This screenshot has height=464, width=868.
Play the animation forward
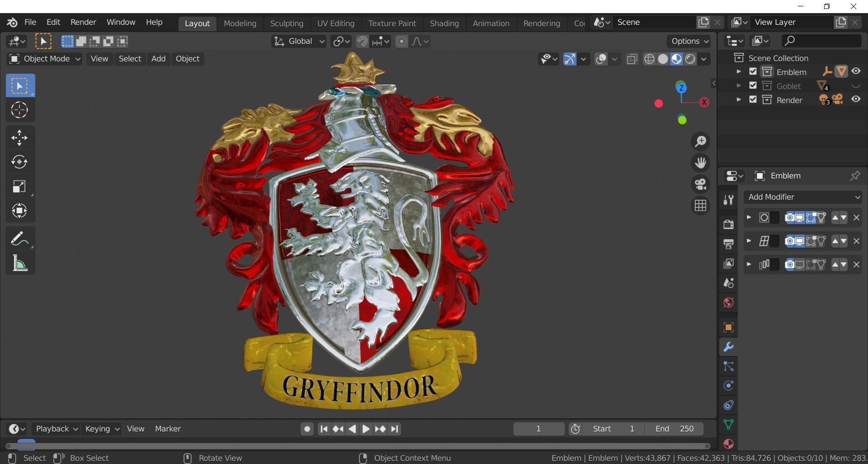coord(366,429)
